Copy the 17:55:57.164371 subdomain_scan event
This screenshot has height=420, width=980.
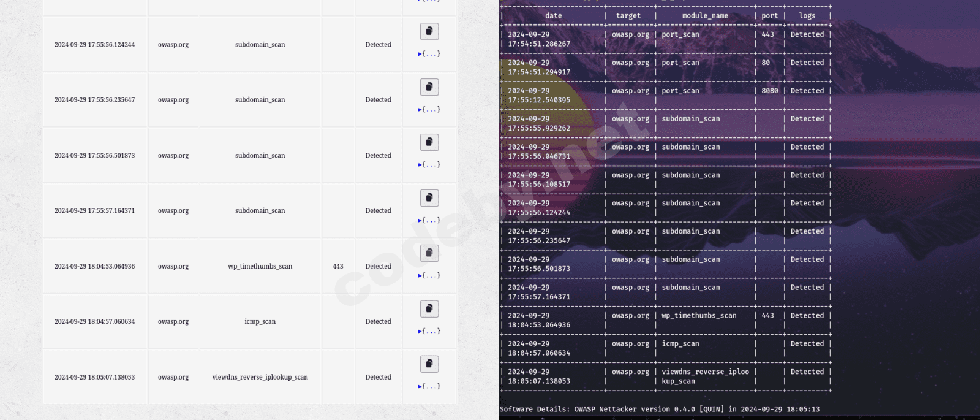(429, 198)
